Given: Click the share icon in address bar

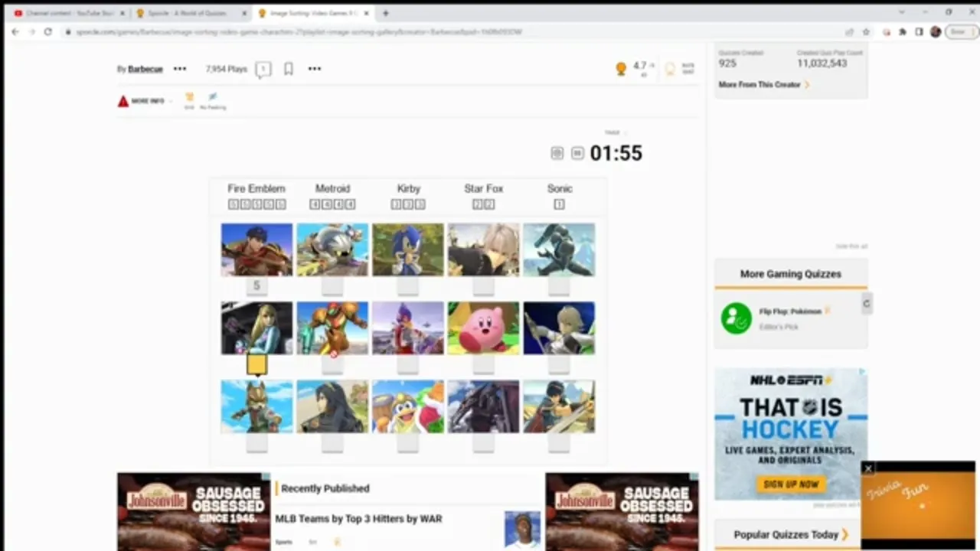Looking at the screenshot, I should pos(849,31).
